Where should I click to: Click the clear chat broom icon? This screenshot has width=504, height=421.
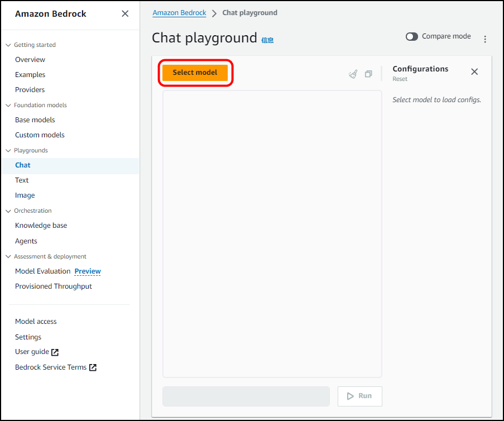[x=353, y=74]
